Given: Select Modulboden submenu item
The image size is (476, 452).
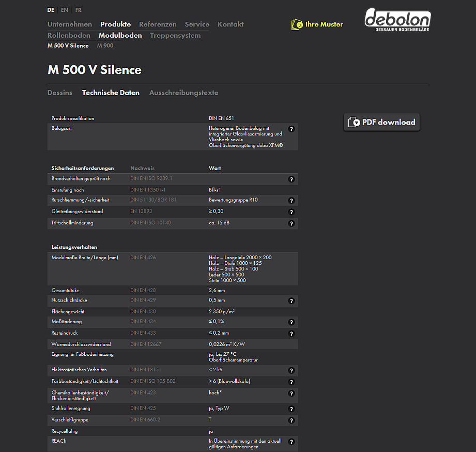Looking at the screenshot, I should (x=120, y=36).
